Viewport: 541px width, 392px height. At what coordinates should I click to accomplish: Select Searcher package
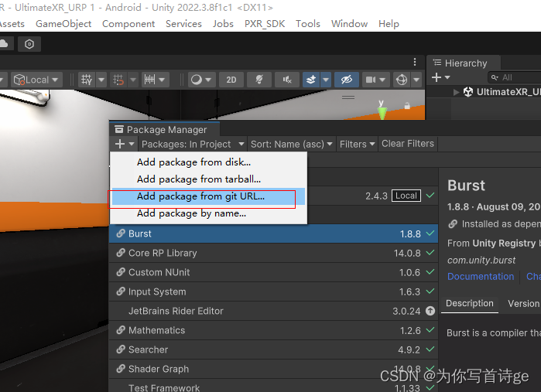point(274,349)
